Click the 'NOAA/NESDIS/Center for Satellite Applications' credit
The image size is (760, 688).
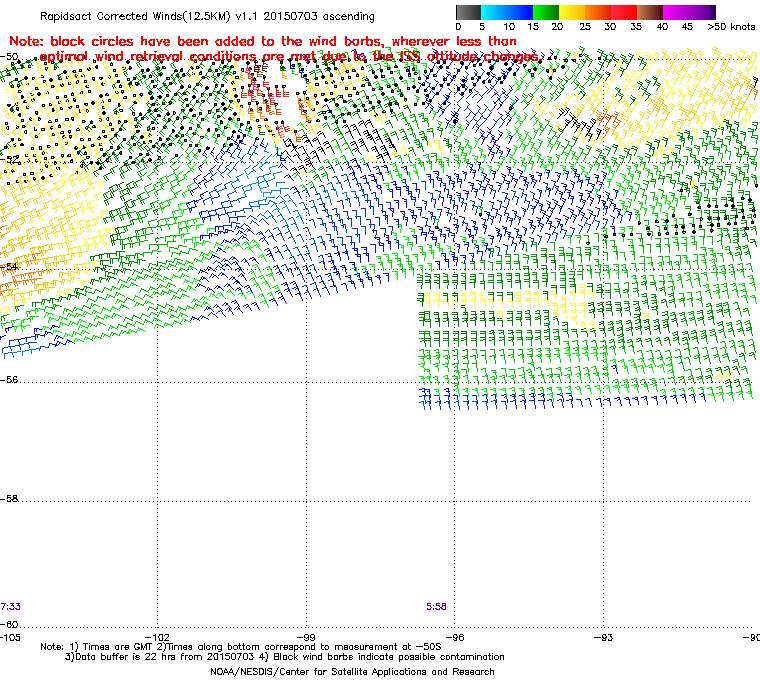[x=352, y=672]
